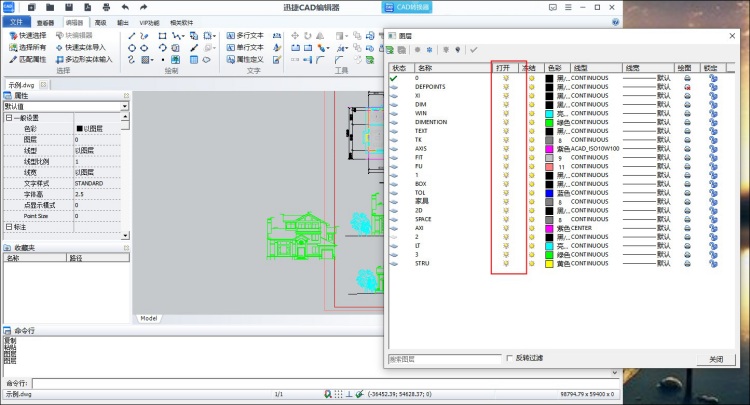The image size is (750, 405).
Task: Click 快速实体导入 quick entity import
Action: [x=80, y=47]
